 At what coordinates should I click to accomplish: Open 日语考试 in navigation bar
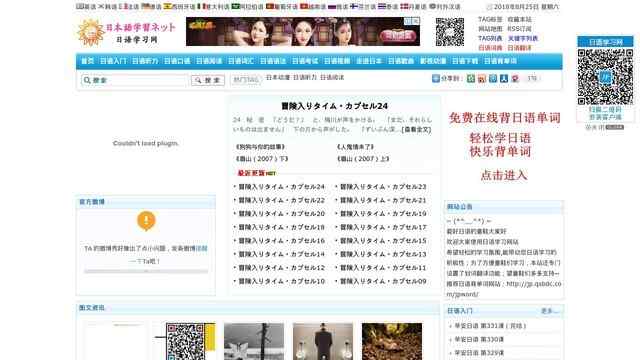(305, 61)
